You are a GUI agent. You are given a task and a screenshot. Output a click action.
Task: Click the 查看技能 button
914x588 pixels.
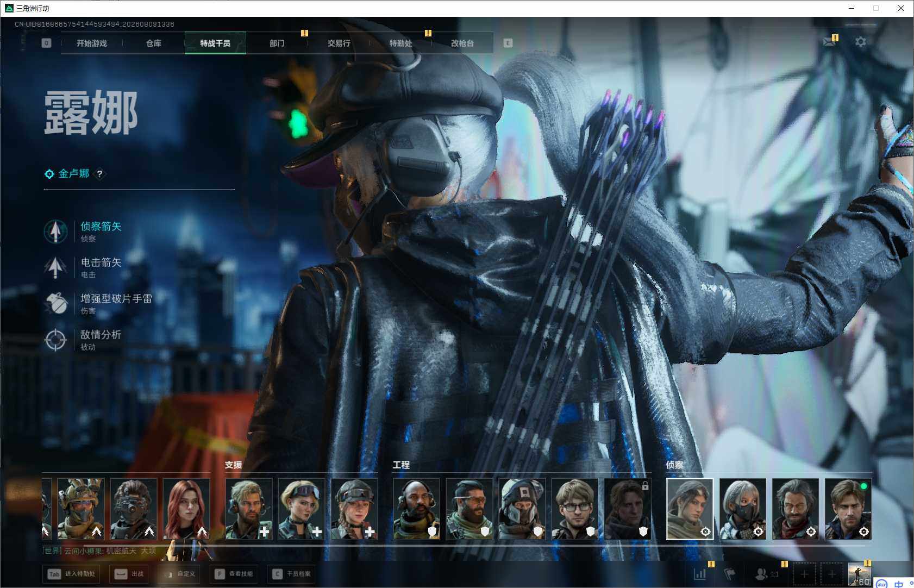[233, 574]
